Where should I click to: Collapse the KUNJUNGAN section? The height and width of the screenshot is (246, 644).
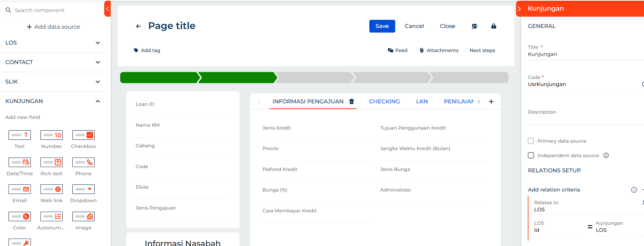98,101
